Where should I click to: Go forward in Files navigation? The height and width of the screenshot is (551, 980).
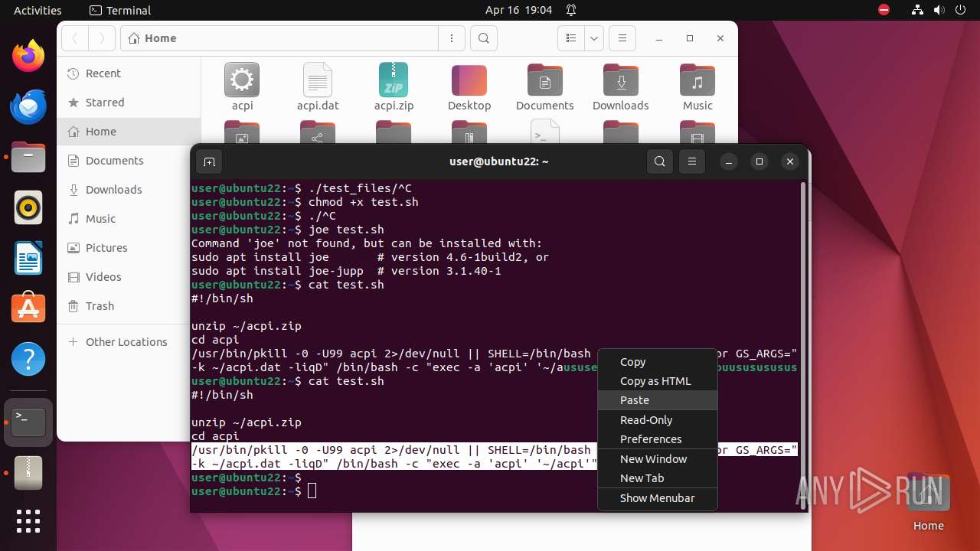[x=101, y=38]
